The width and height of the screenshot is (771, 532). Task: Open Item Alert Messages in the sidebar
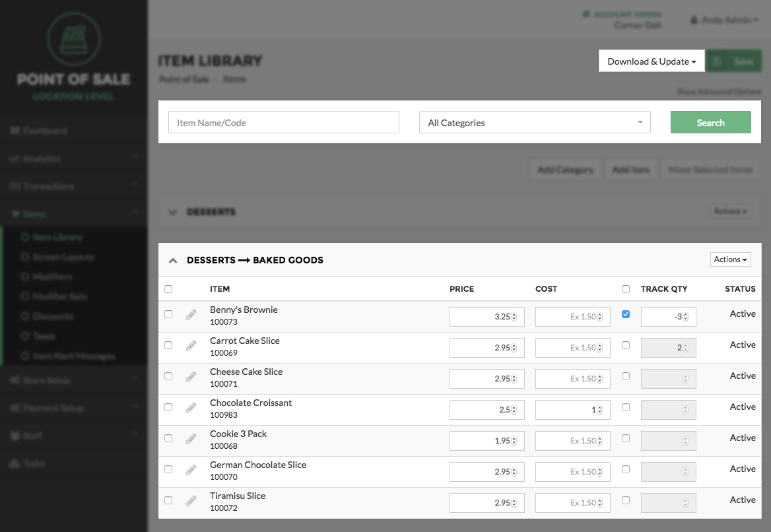pos(74,356)
